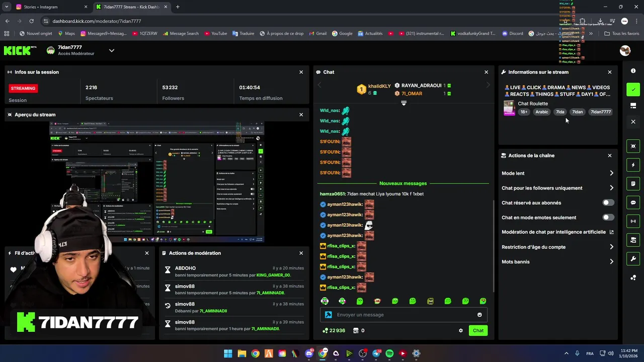The width and height of the screenshot is (644, 362).
Task: Toggle the chat bubble sidebar widget icon
Action: [x=633, y=203]
